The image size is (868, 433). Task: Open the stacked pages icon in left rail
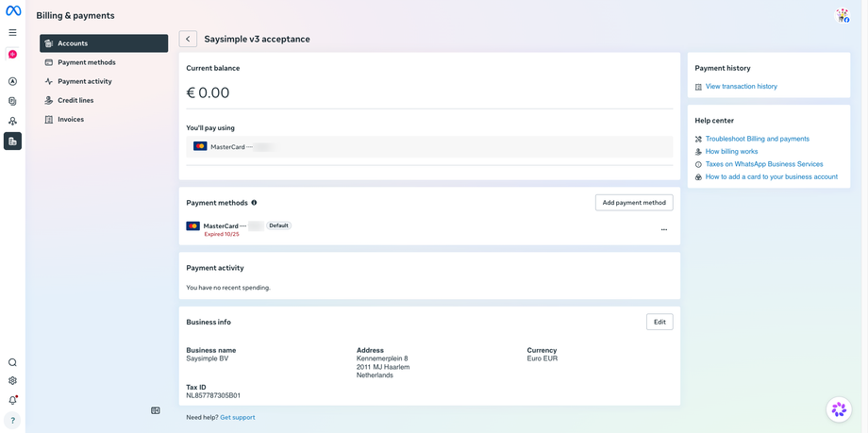pyautogui.click(x=12, y=101)
